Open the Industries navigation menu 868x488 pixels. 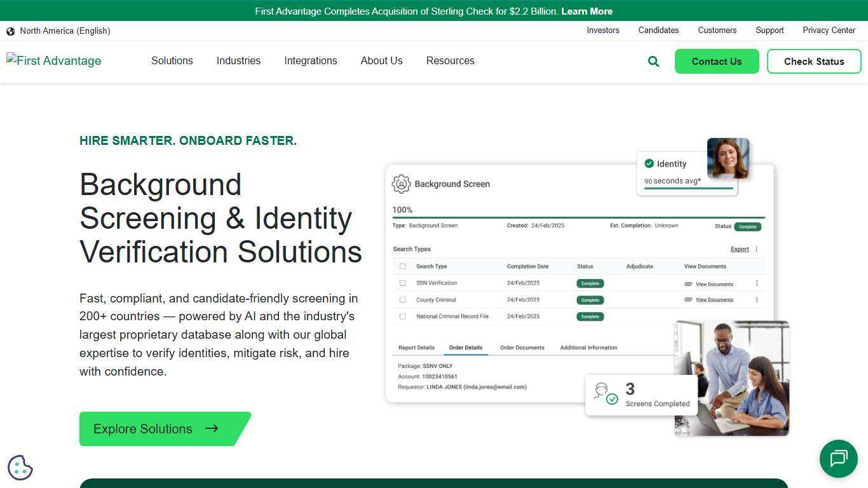coord(238,61)
